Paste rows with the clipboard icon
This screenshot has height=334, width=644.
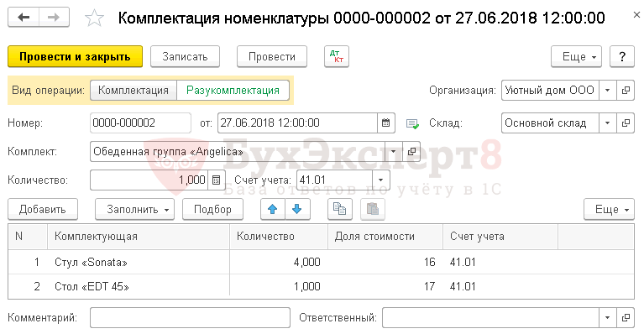click(x=373, y=209)
